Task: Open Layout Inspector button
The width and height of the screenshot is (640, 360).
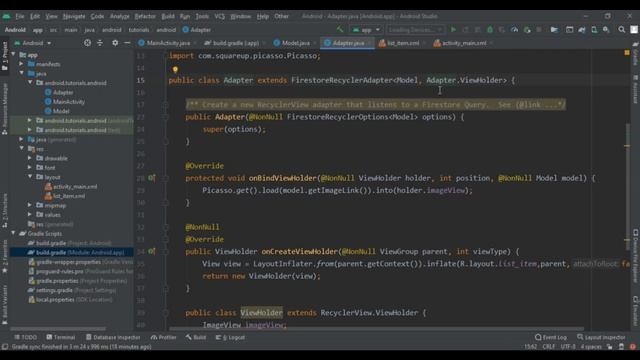Action: [601, 337]
